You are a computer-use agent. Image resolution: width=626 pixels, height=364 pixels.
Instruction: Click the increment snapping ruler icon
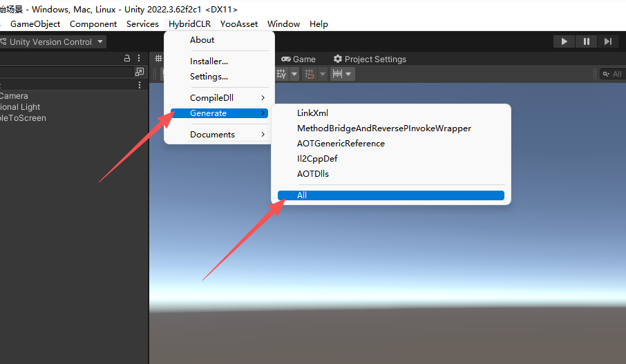(x=337, y=74)
